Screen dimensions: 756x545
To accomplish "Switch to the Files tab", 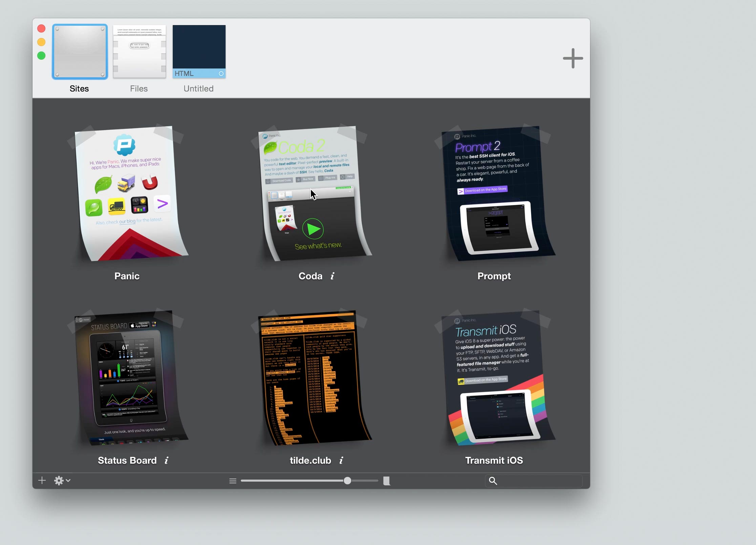I will (x=139, y=52).
